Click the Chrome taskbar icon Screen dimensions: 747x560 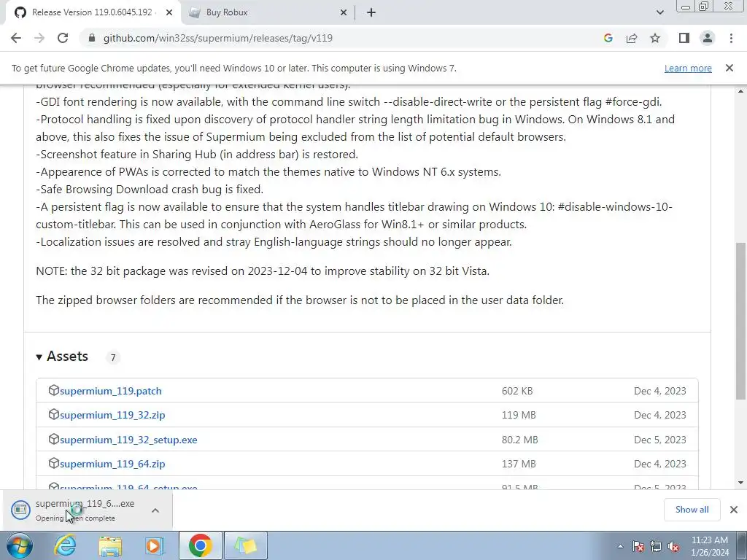(x=200, y=545)
